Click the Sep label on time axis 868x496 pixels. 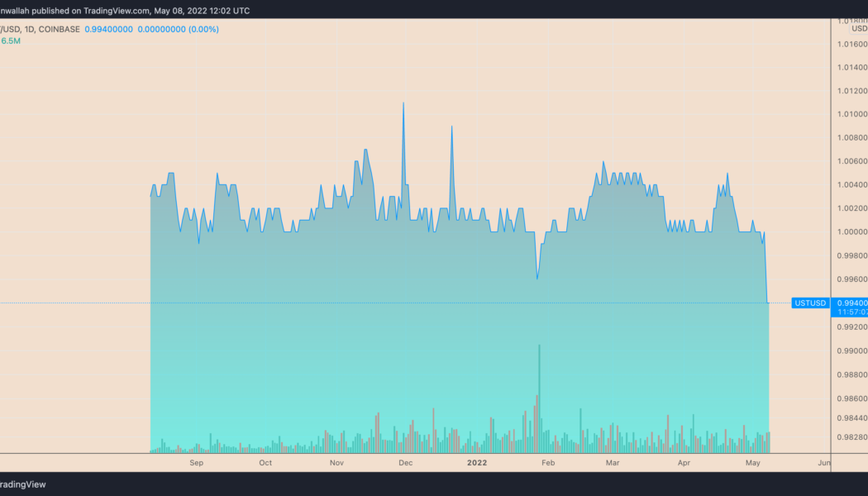(196, 463)
